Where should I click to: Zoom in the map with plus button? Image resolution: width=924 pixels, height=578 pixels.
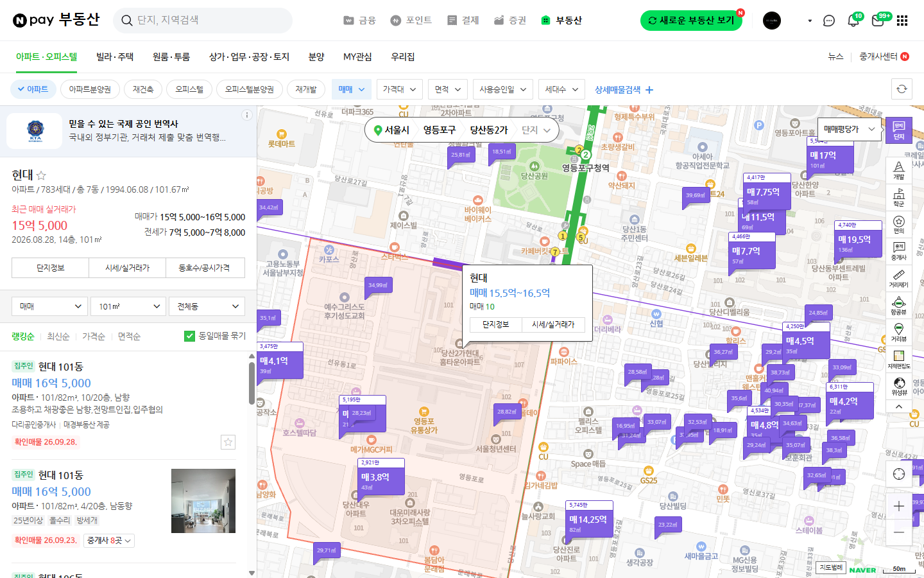click(x=898, y=506)
